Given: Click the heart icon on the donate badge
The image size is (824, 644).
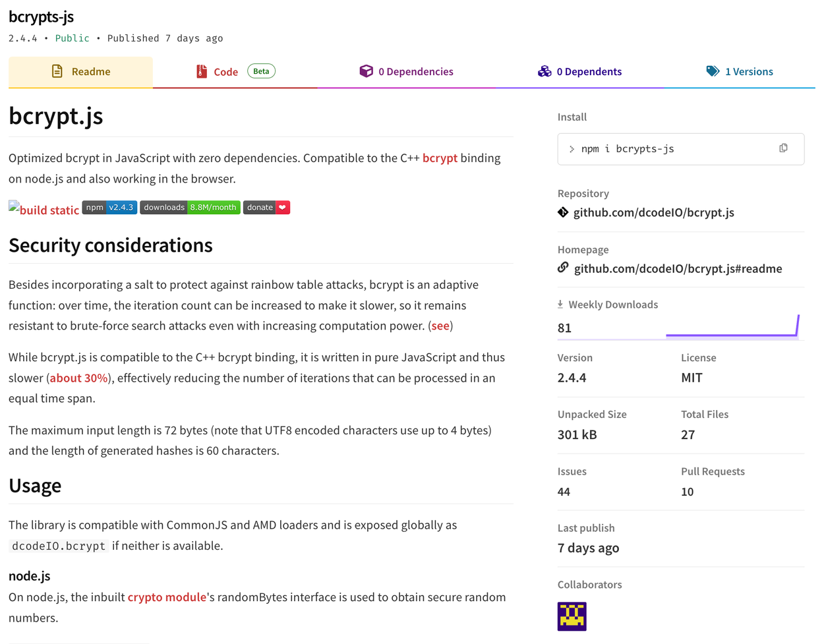Looking at the screenshot, I should coord(283,207).
